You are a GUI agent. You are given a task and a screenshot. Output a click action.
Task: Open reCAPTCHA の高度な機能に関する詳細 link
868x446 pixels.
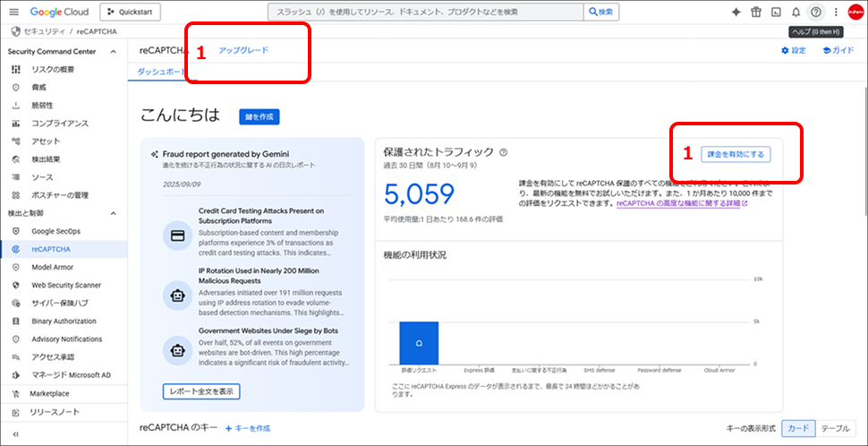pyautogui.click(x=682, y=203)
